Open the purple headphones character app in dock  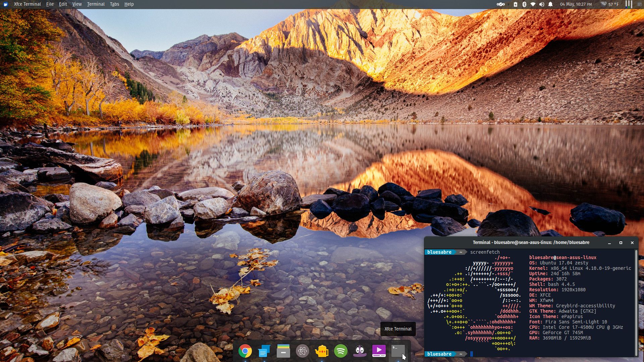tap(360, 351)
